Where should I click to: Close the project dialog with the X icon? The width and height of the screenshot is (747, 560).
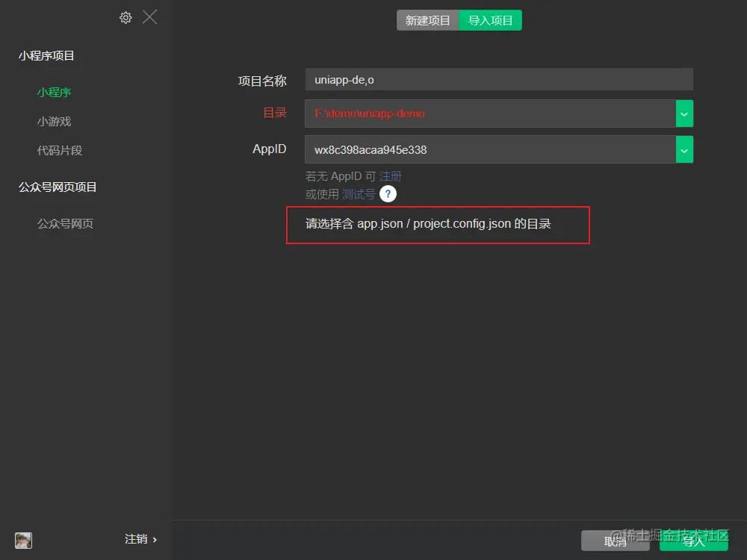click(x=149, y=17)
